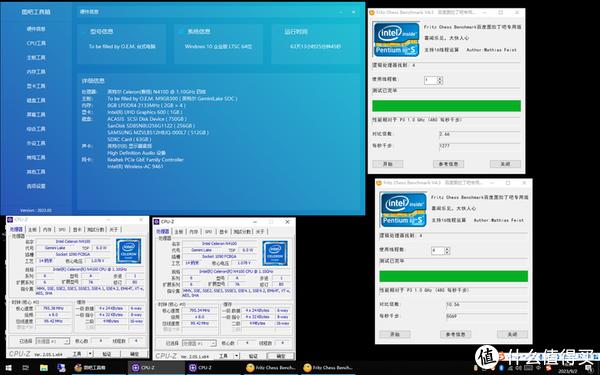The image size is (600, 375).
Task: Click the thread count field in the 1277 Fritz window
Action: (x=430, y=80)
